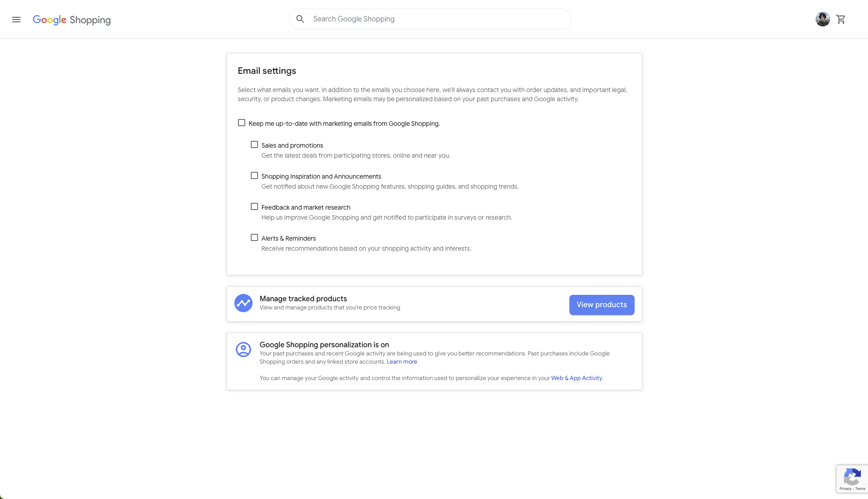Open the shopping cart
Viewport: 868px width, 499px height.
pyautogui.click(x=841, y=19)
